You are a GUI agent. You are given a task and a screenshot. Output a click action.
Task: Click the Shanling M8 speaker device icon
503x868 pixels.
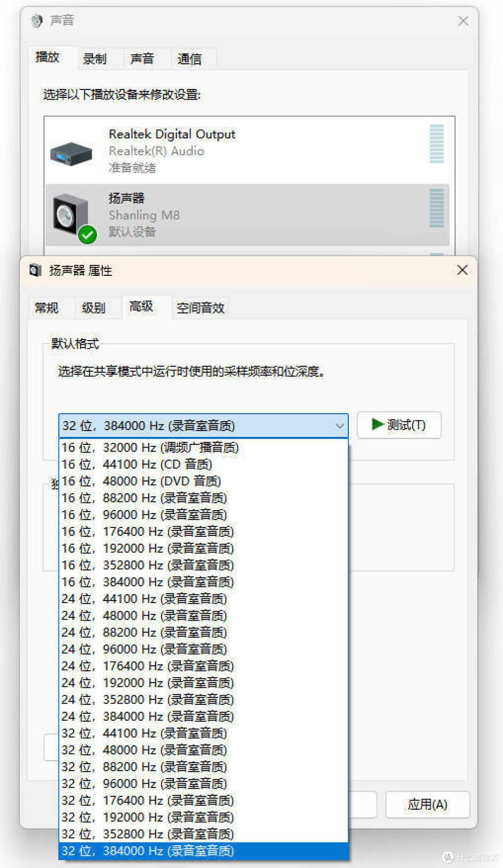pos(75,218)
